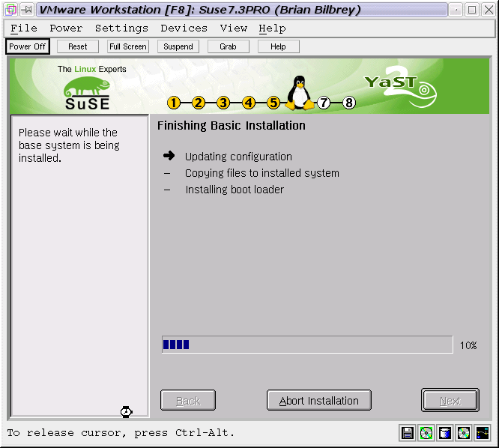Open the window menu icon in title bar
Screen dimensions: 499x448
[x=10, y=10]
